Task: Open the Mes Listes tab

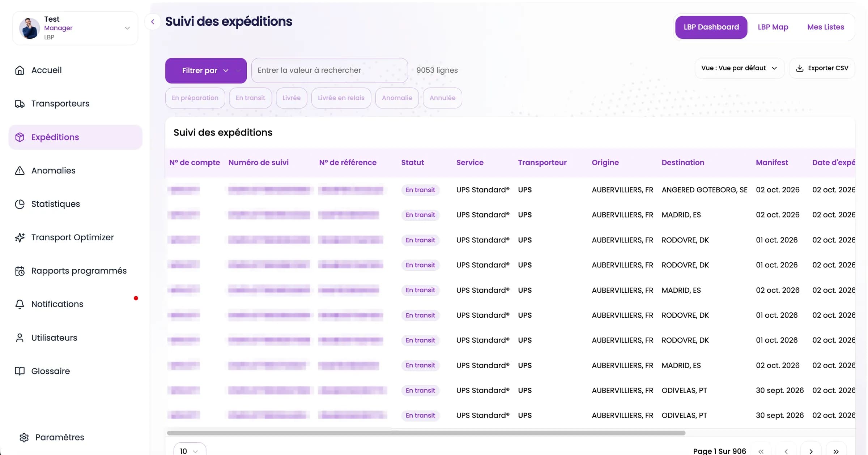Action: coord(826,27)
